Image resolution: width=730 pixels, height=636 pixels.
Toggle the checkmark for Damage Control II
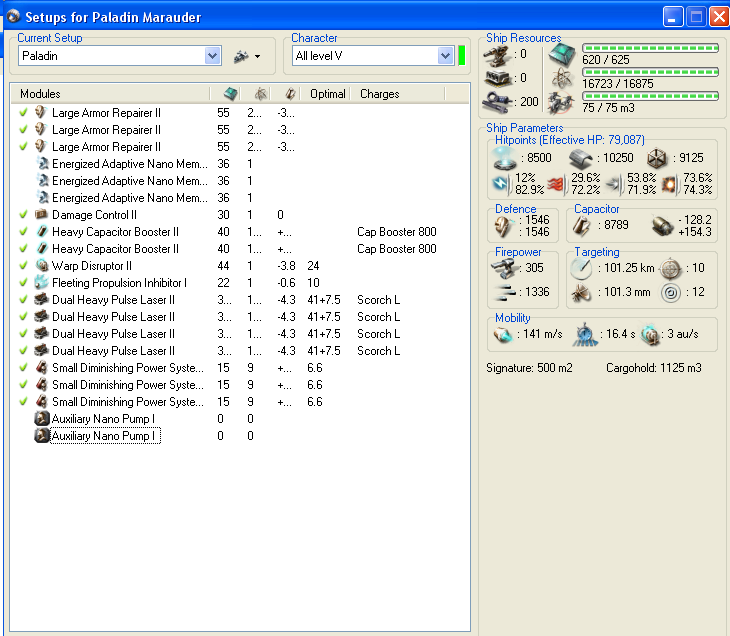pos(23,215)
